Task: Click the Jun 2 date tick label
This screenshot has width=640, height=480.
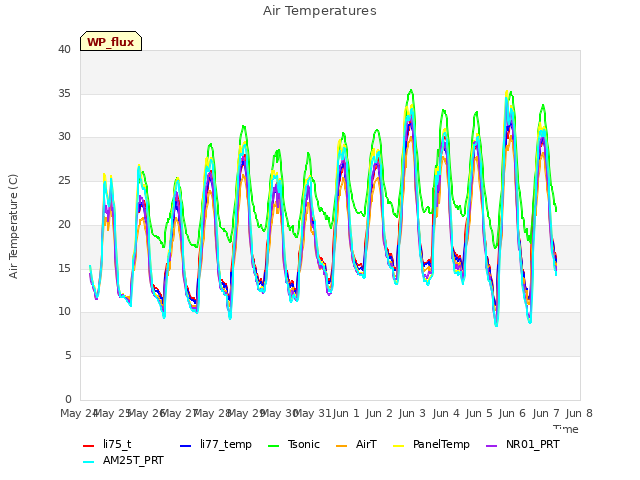Action: tap(379, 413)
